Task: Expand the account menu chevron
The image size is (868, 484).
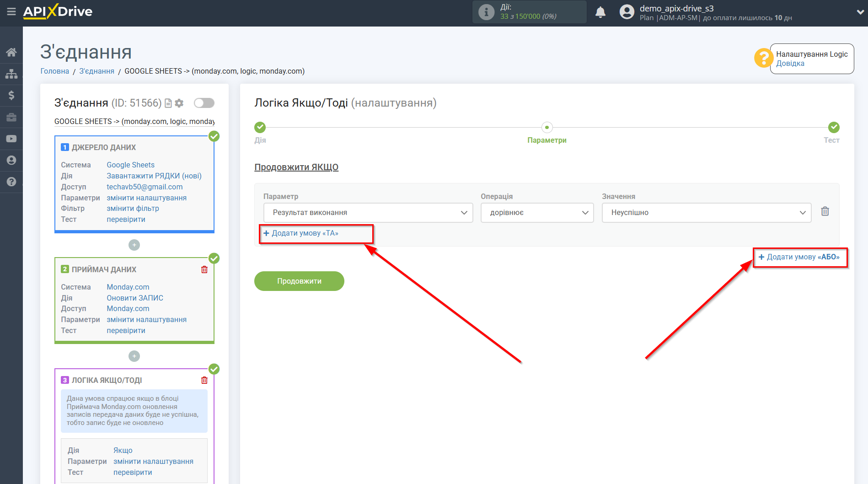Action: coord(860,12)
